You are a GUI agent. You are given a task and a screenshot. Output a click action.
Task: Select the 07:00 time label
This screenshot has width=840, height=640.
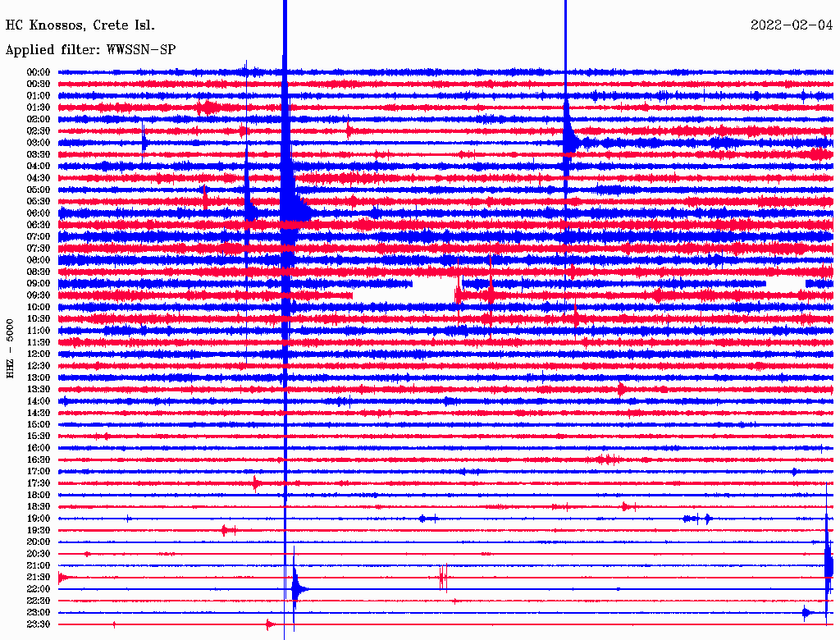click(39, 237)
